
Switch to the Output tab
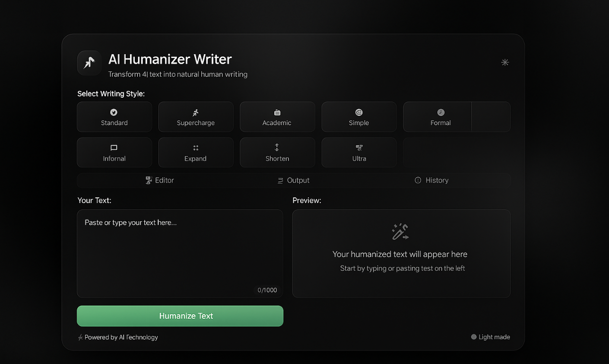pos(293,180)
